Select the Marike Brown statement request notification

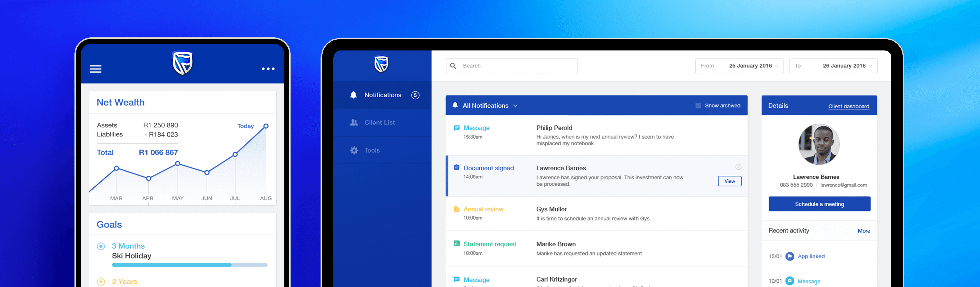596,248
